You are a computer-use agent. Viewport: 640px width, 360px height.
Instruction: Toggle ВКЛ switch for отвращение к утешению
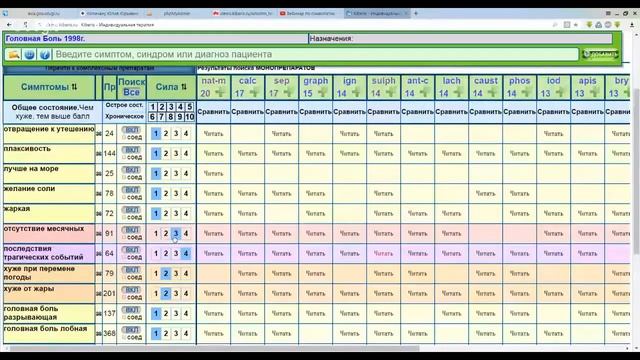pyautogui.click(x=131, y=130)
